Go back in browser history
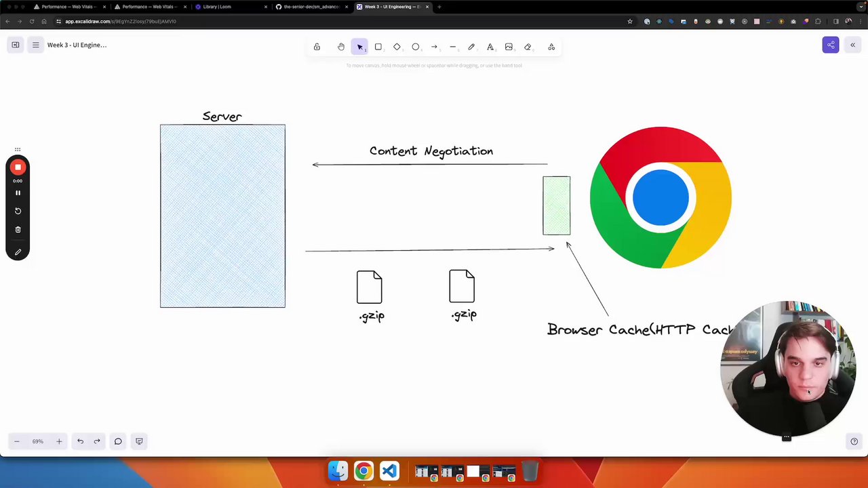This screenshot has width=868, height=488. click(x=7, y=21)
